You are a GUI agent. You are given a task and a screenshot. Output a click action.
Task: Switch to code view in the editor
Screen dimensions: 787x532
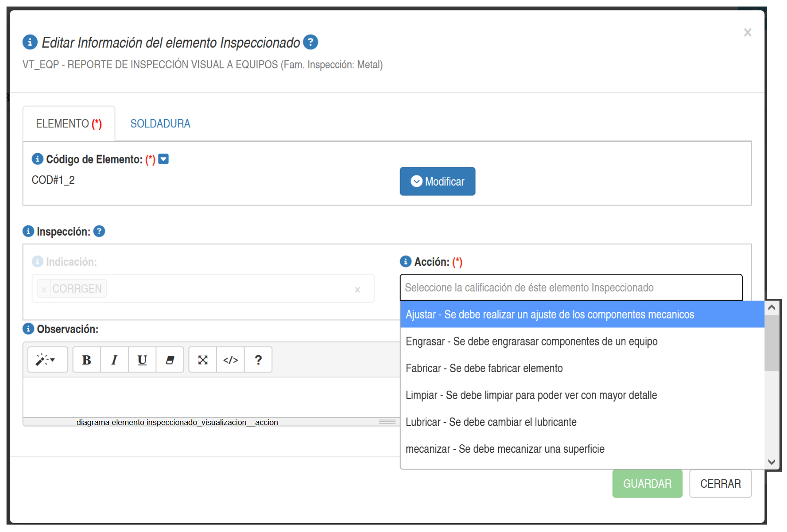[230, 360]
